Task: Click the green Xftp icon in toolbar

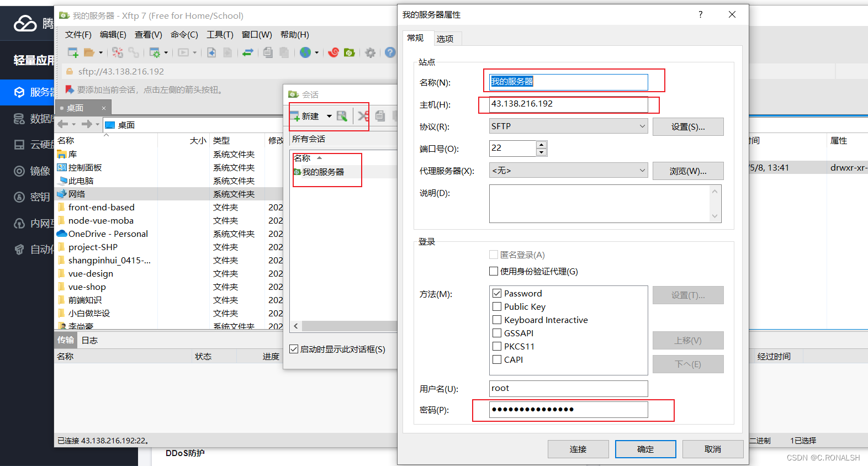Action: click(x=349, y=52)
